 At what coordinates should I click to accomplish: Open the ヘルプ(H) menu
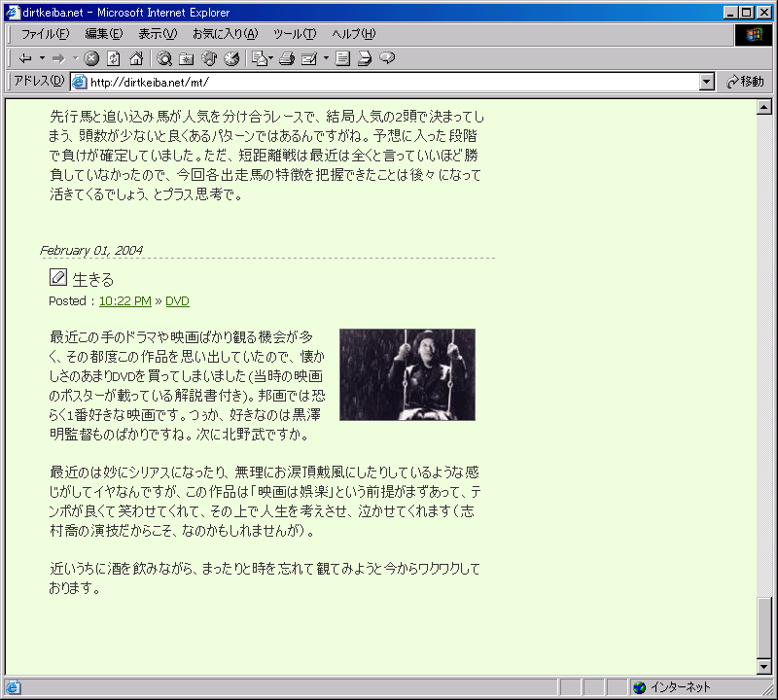354,34
